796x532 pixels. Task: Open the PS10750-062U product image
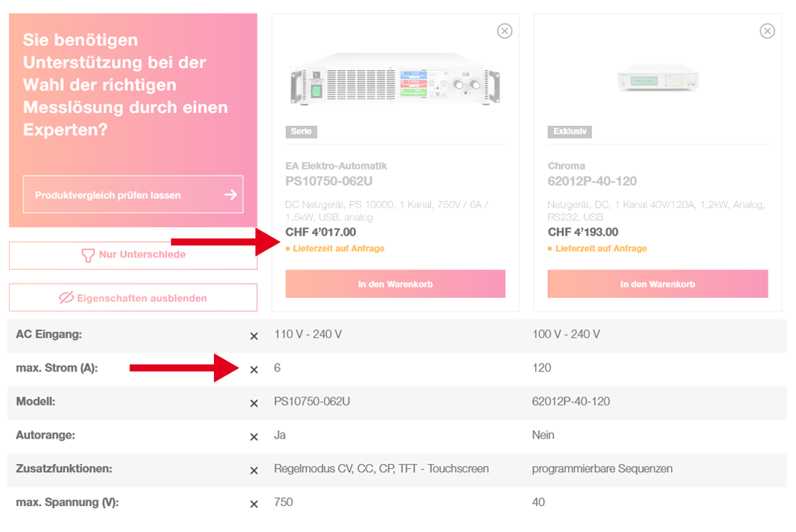coord(396,79)
